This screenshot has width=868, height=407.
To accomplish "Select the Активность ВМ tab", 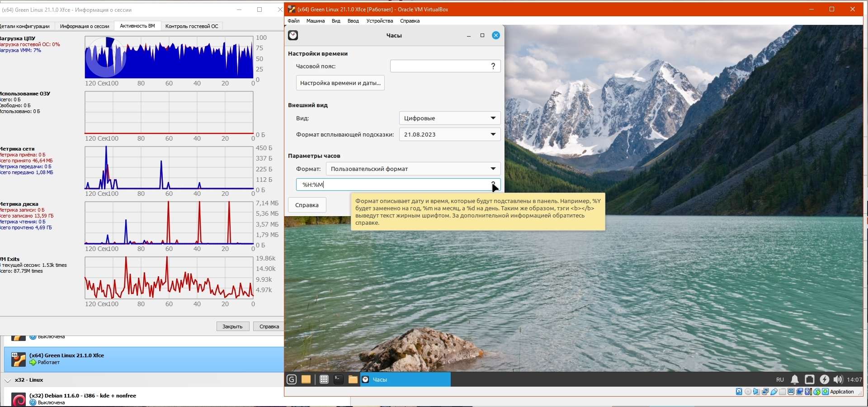I will point(137,26).
